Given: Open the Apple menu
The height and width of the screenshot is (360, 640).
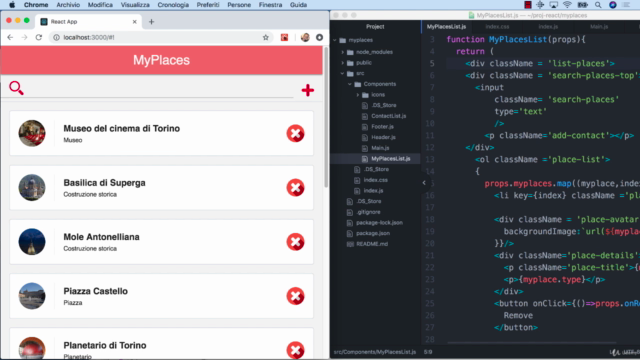Looking at the screenshot, I should pyautogui.click(x=12, y=5).
